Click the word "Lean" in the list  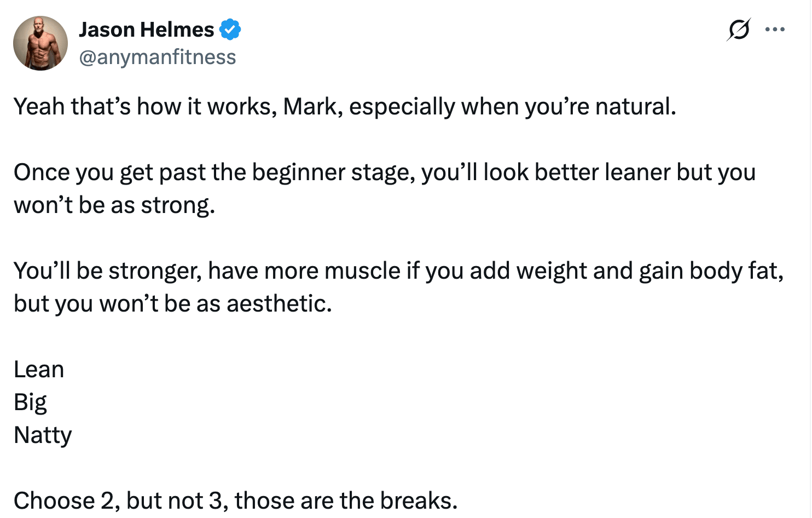tap(39, 370)
